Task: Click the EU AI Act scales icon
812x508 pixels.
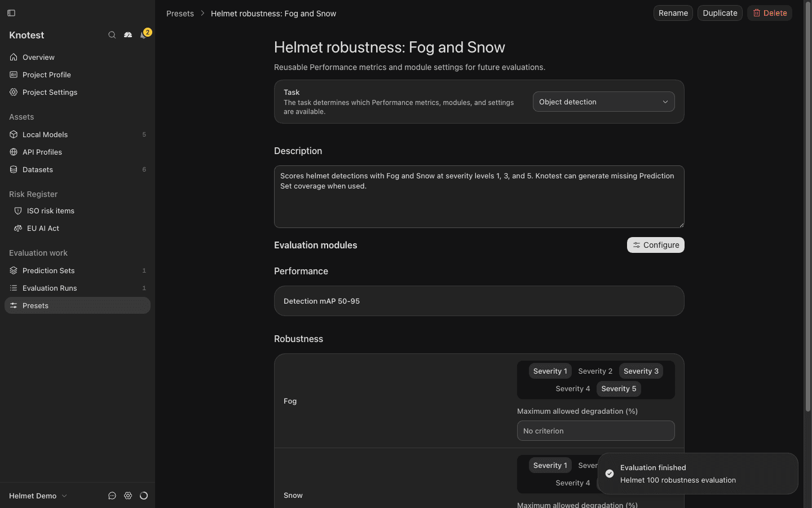Action: point(18,228)
